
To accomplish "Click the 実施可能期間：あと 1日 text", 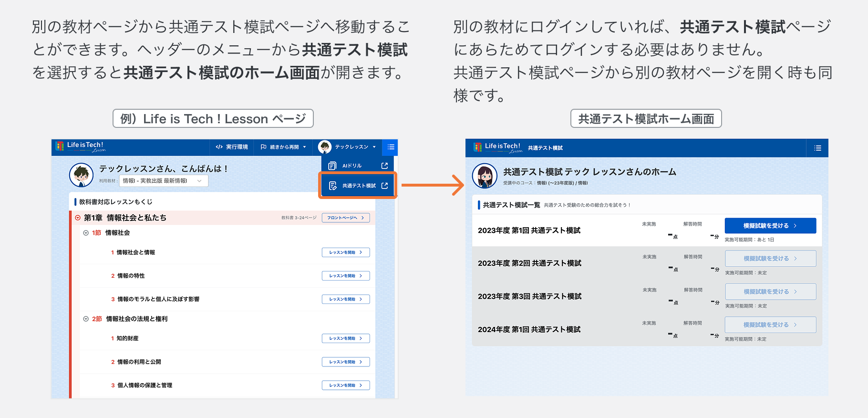I will [x=749, y=240].
